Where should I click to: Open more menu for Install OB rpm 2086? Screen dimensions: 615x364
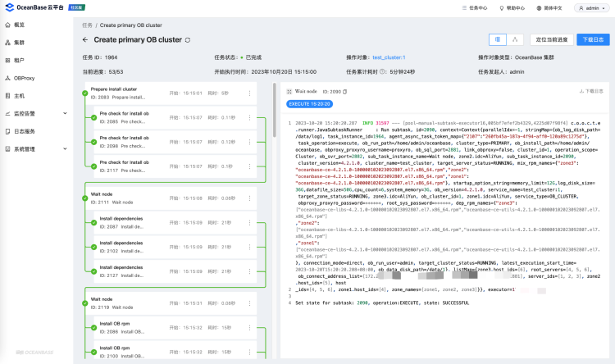coord(249,328)
